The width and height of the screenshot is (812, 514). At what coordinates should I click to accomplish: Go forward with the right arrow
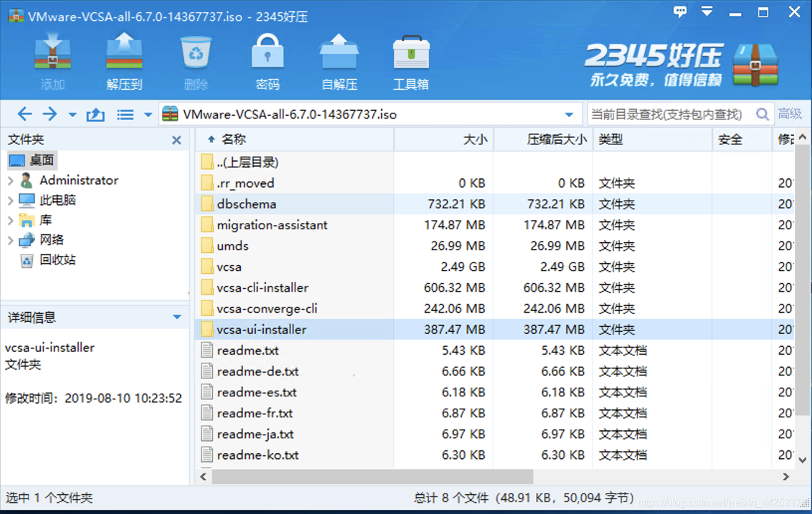[50, 114]
